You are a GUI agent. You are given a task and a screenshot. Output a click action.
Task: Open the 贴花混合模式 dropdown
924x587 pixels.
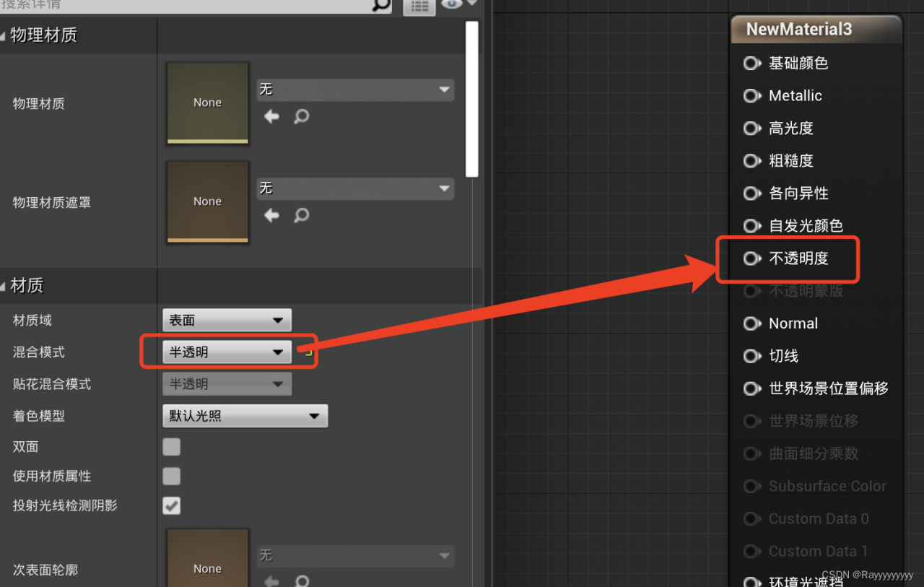click(x=227, y=384)
